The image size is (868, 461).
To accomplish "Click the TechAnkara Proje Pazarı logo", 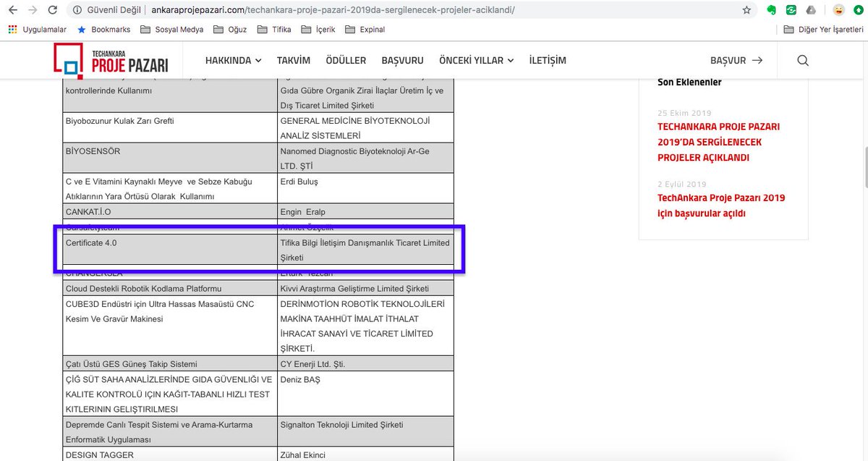I will (x=111, y=61).
